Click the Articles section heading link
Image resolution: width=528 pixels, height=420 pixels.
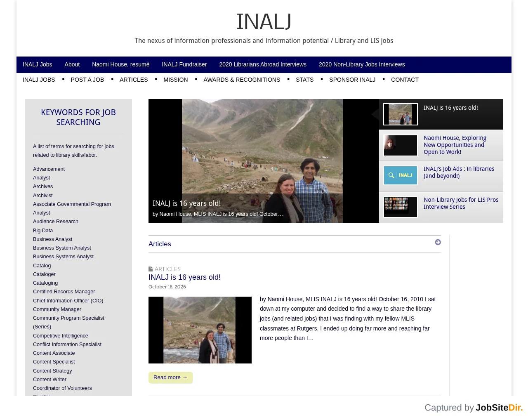pyautogui.click(x=160, y=244)
